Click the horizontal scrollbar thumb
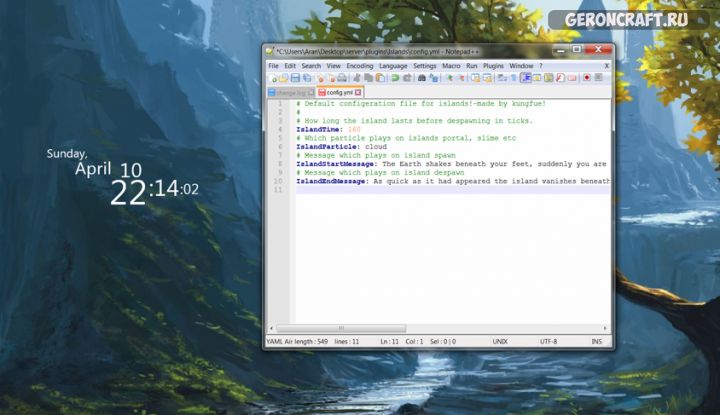 pyautogui.click(x=341, y=328)
